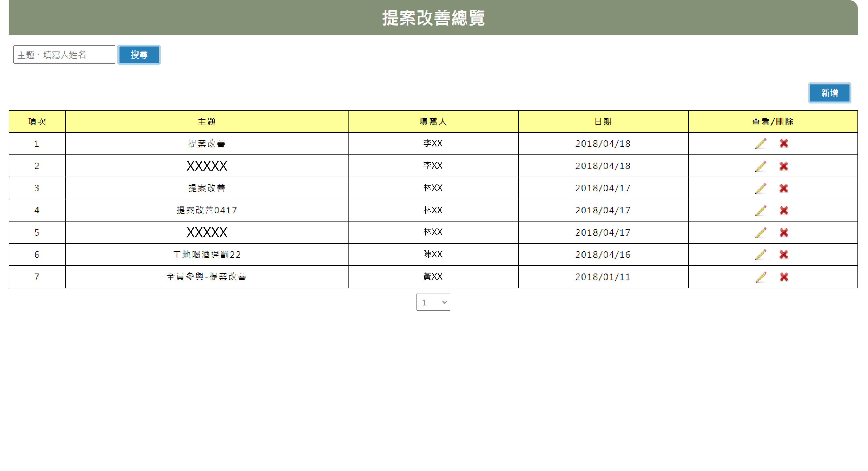Click 林XX in row 5

(x=433, y=232)
